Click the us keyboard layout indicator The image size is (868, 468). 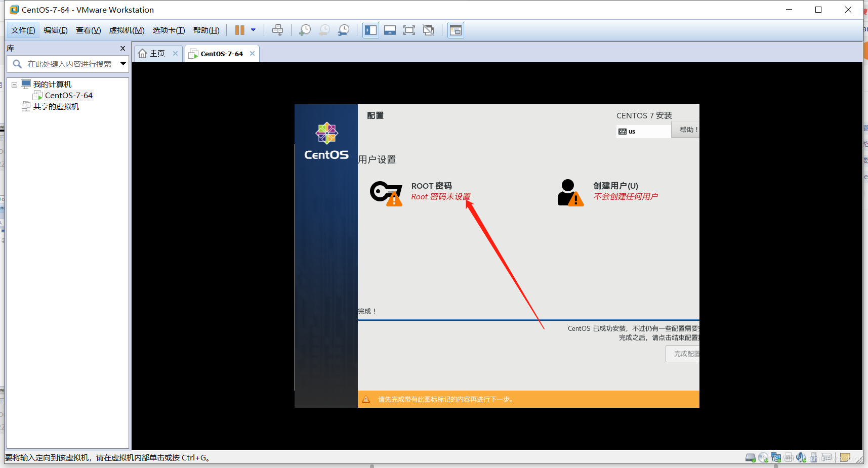point(643,132)
